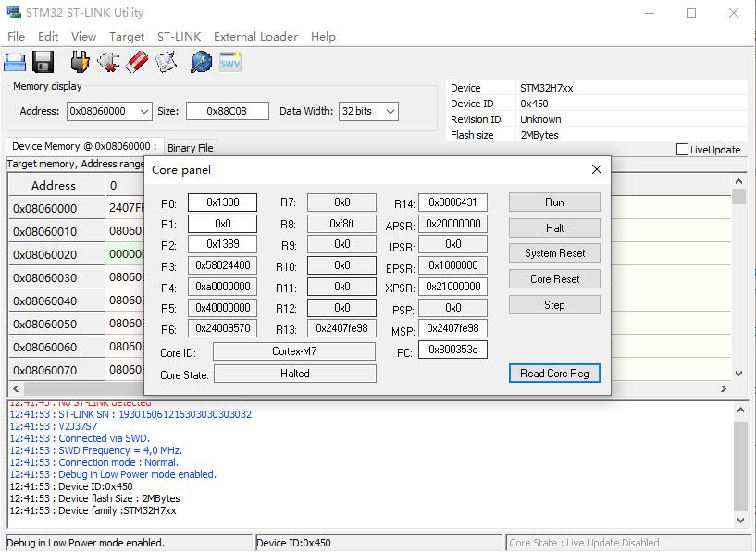Click the MSP register value field
This screenshot has height=552, width=756.
coord(452,328)
